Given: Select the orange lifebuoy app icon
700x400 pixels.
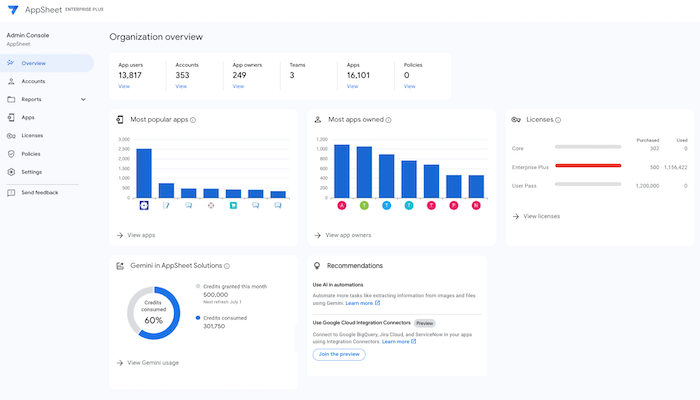Looking at the screenshot, I should point(211,205).
